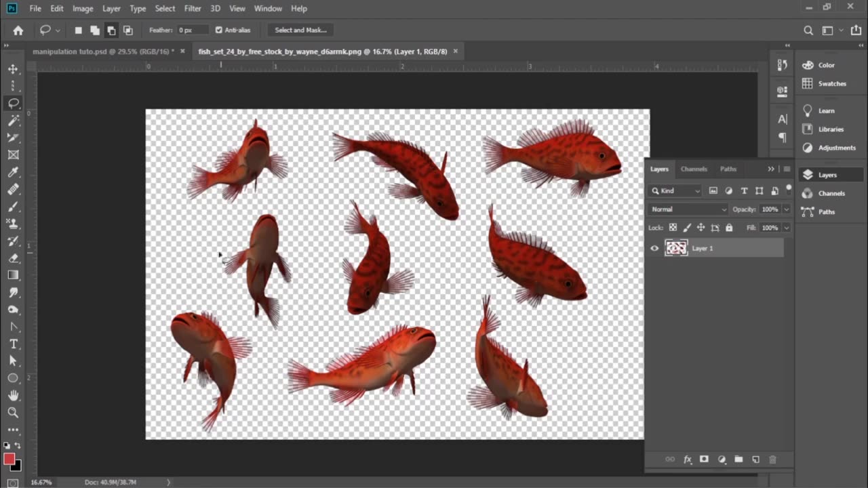The image size is (868, 488).
Task: Select the Magic Wand tool
Action: point(13,121)
